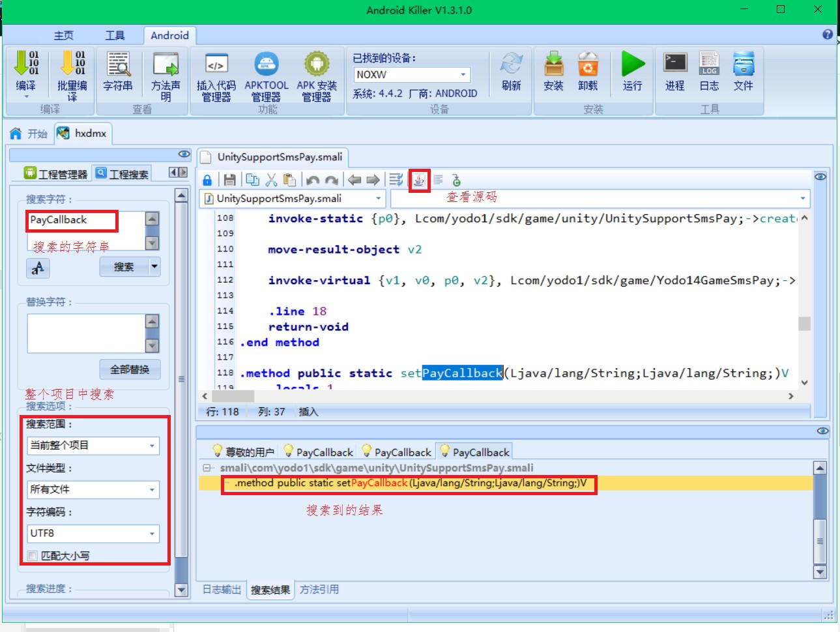Image resolution: width=840 pixels, height=632 pixels.
Task: Undo with the editor toolbar undo arrow
Action: point(313,180)
